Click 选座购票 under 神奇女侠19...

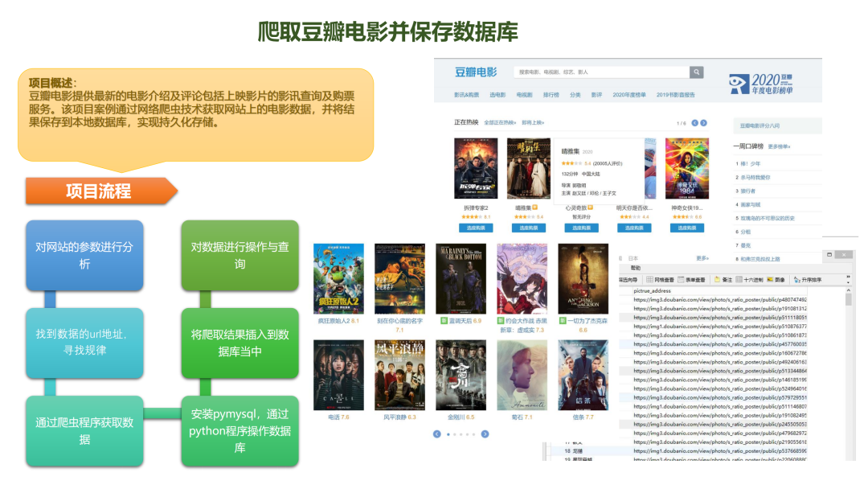(x=686, y=228)
